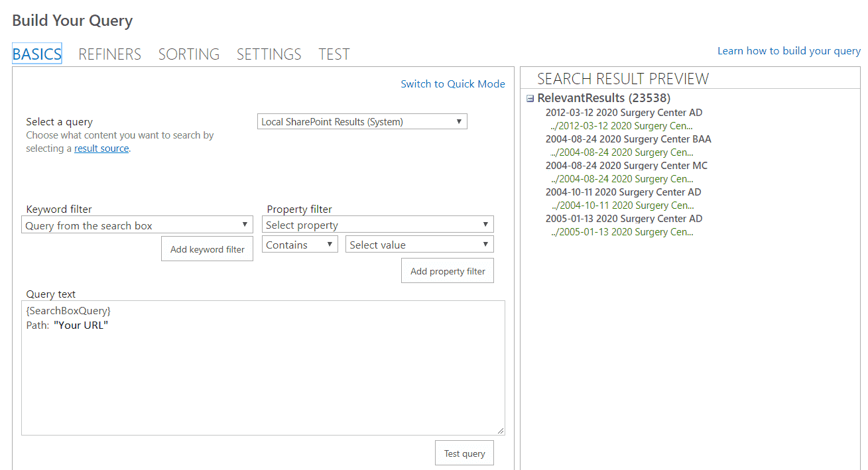Open the Keyword filter dropdown

[137, 225]
